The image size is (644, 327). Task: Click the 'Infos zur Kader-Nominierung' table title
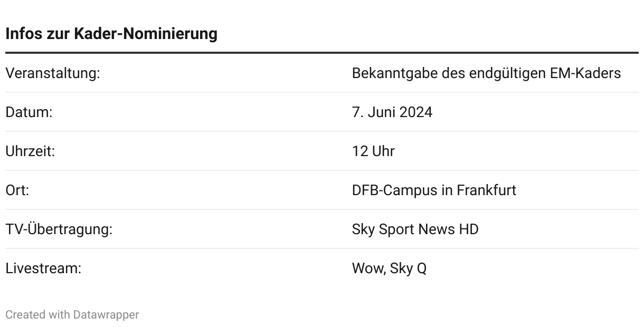(111, 33)
